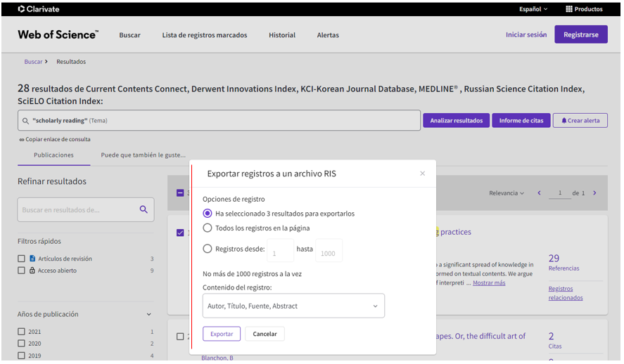Viewport: 624px width, 364px height.
Task: Select 'Todos los registros en la página' option
Action: coord(208,228)
